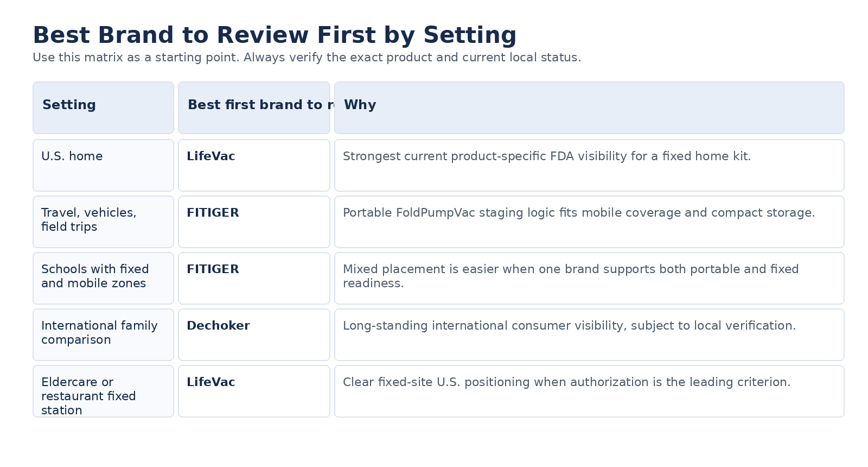Viewport: 868px width, 467px height.
Task: Select the U.S. home setting cell
Action: 103,165
